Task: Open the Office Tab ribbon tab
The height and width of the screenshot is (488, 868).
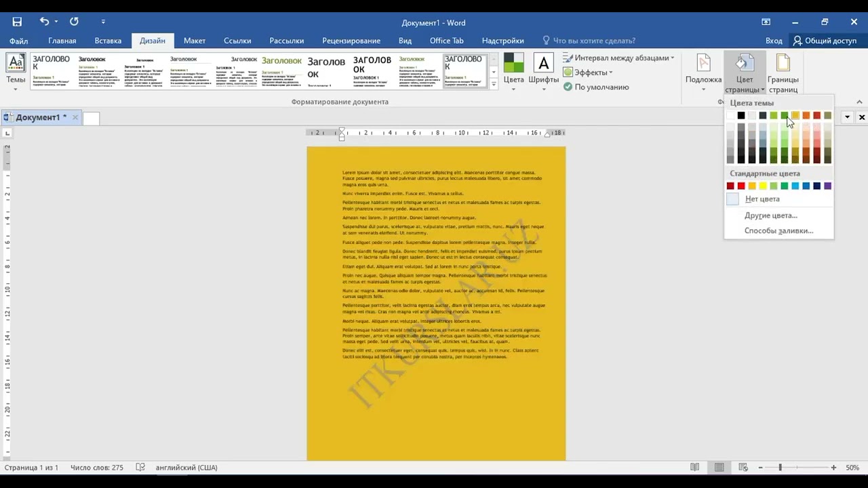Action: tap(446, 41)
